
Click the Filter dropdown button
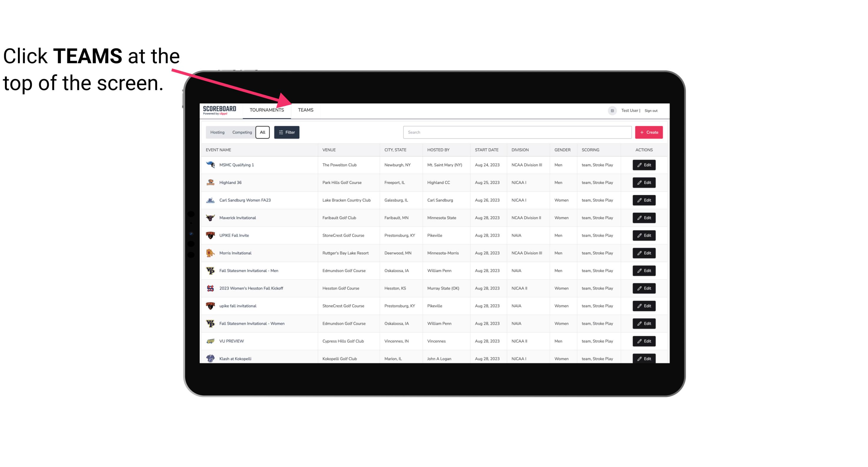286,132
